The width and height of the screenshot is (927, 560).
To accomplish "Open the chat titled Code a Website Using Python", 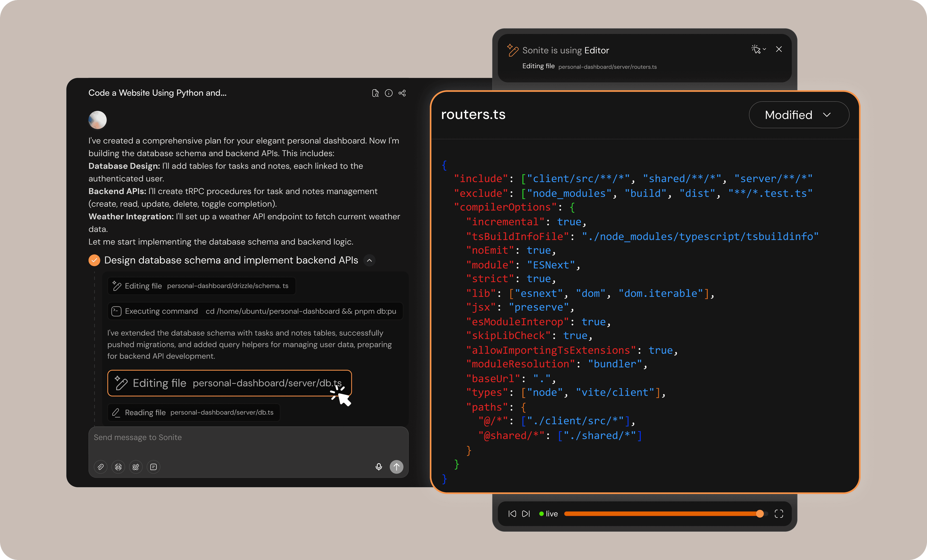I will (x=157, y=92).
